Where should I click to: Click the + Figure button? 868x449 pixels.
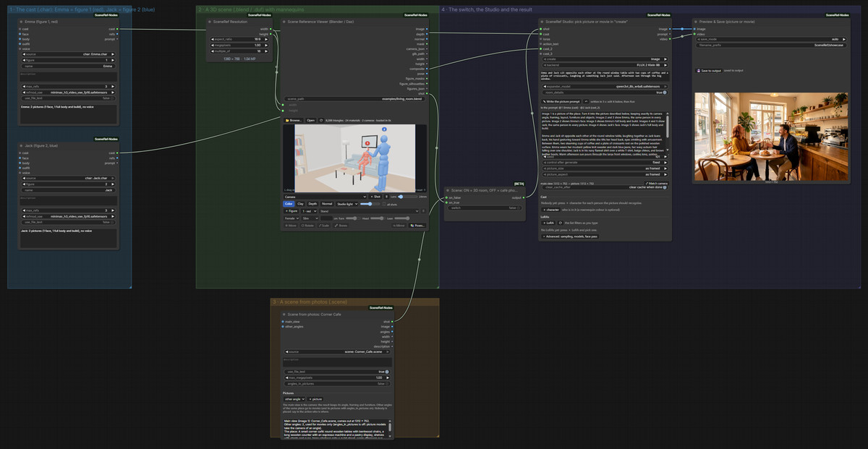point(291,211)
